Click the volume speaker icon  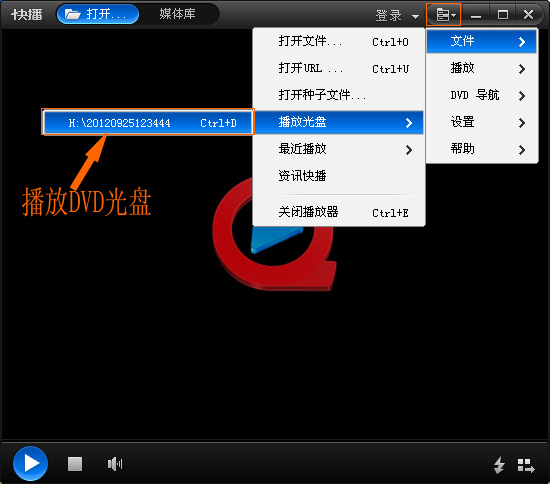click(115, 464)
